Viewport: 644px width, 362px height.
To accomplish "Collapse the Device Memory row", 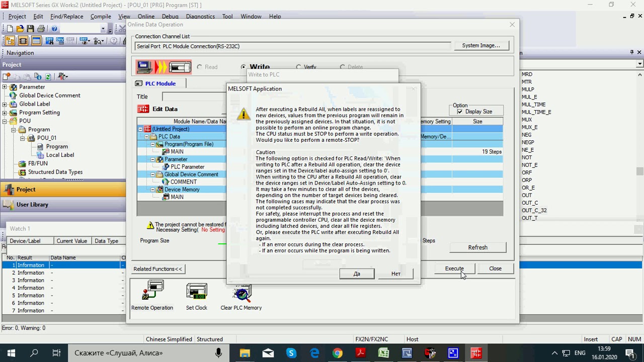I will [152, 190].
